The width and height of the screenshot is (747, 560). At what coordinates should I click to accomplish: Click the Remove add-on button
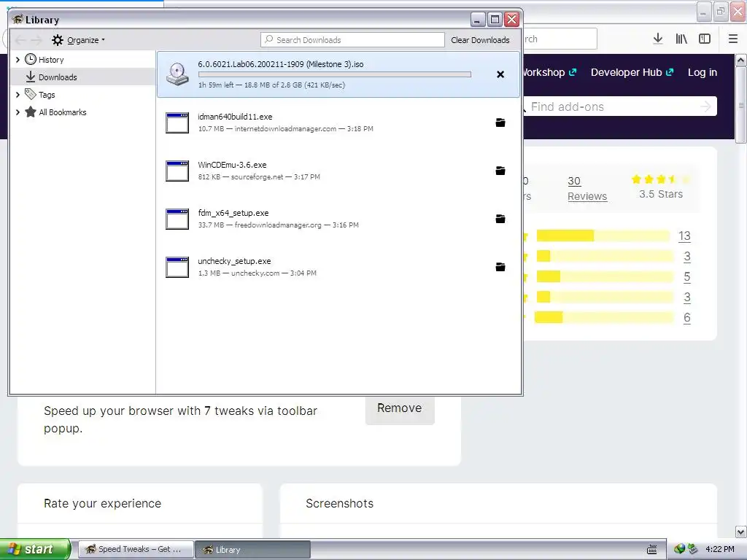(399, 408)
